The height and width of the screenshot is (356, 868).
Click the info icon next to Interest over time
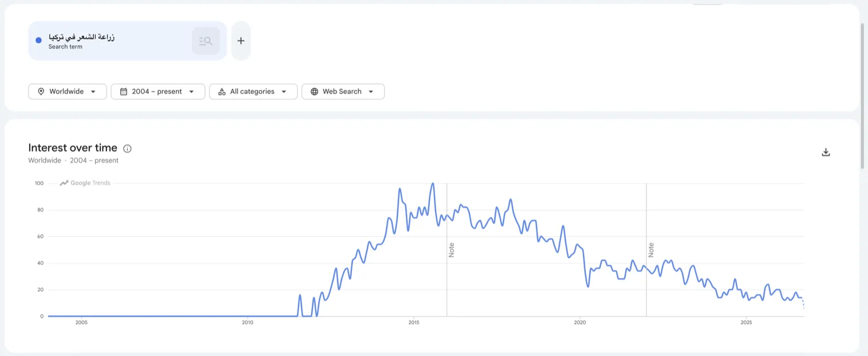127,149
